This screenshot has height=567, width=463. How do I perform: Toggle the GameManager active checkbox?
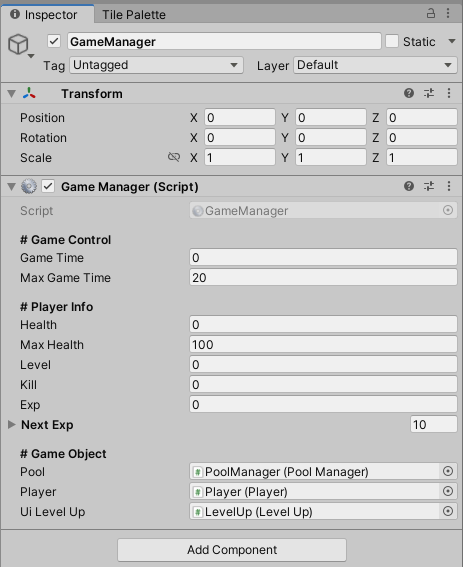54,41
